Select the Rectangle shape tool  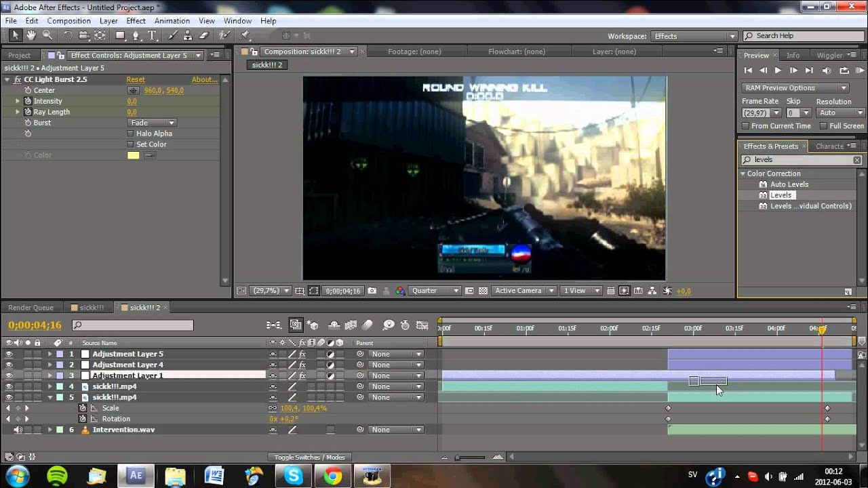tap(121, 35)
